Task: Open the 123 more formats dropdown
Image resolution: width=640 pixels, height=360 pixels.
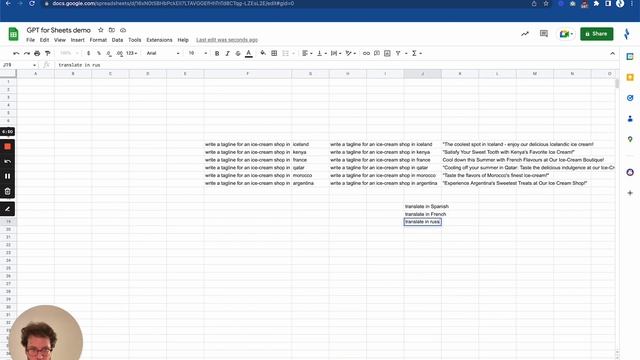Action: click(131, 53)
